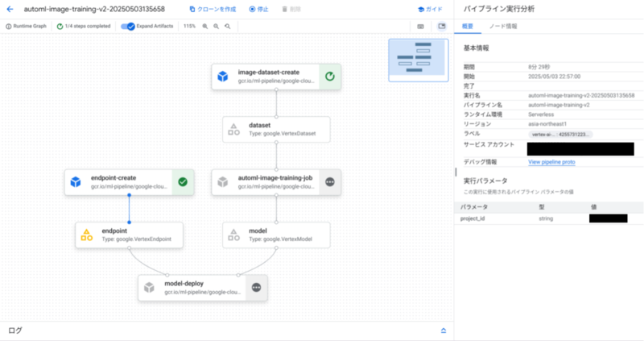Click the 削除 delete button
Viewport: 644px width, 341px height.
tap(291, 9)
